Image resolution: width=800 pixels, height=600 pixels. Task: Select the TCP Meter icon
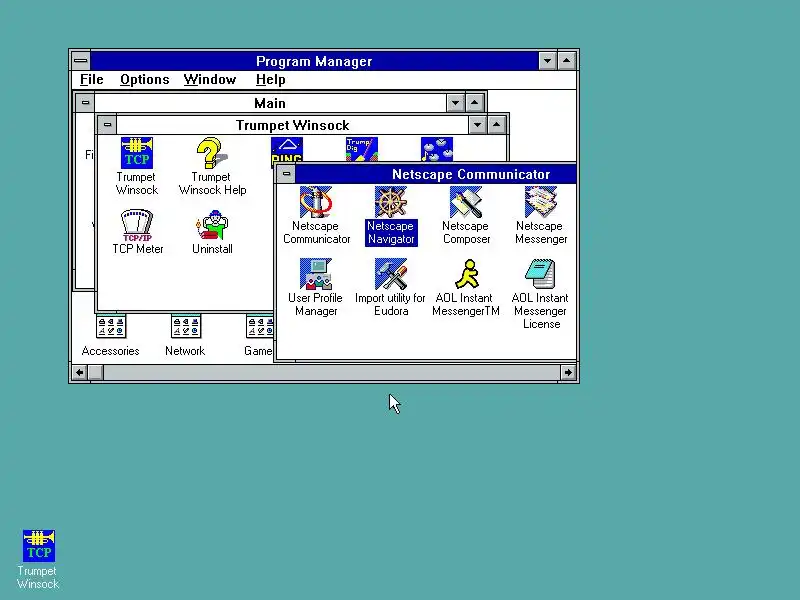click(x=137, y=225)
